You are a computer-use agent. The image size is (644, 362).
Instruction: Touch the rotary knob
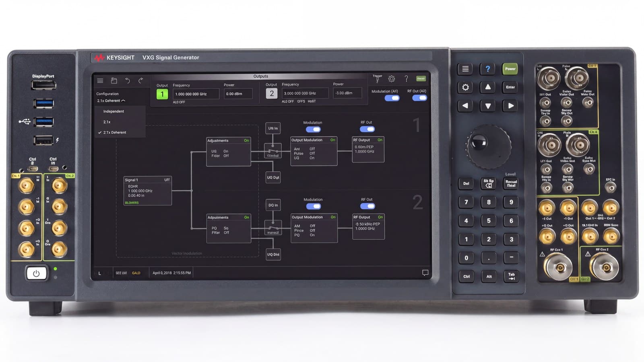489,146
